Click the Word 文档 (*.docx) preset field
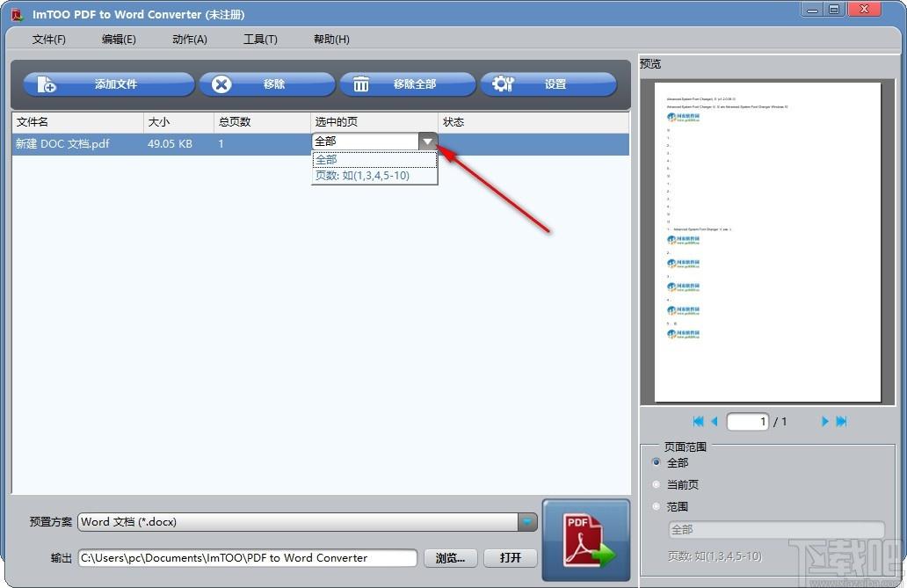Viewport: 907px width, 588px height. point(298,522)
